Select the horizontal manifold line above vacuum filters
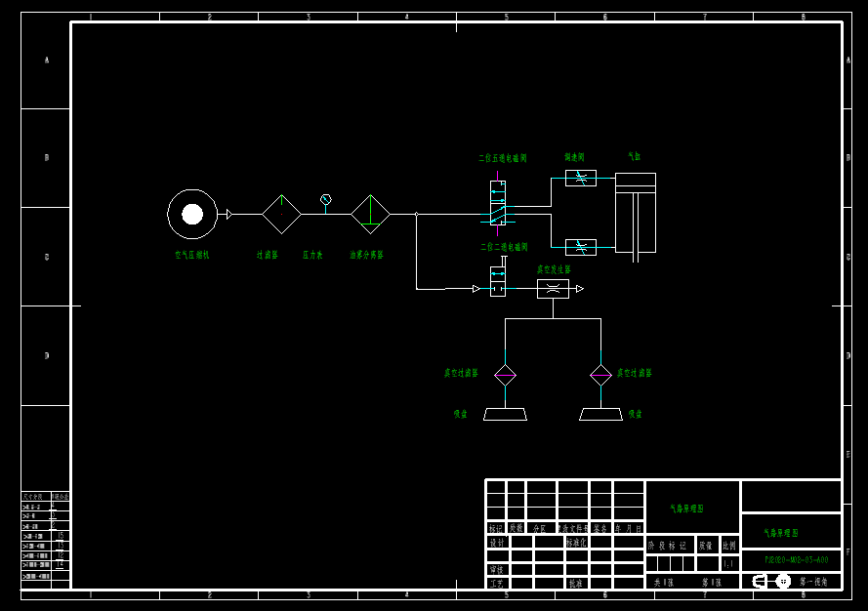The width and height of the screenshot is (868, 611). [553, 319]
